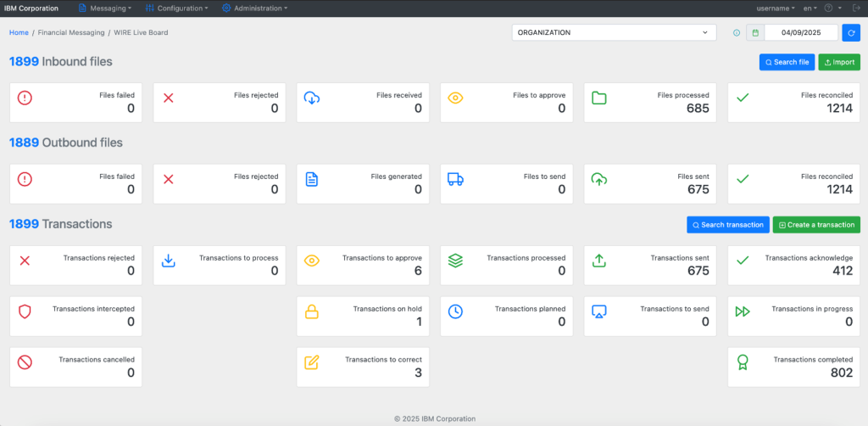Click the Transactions on hold value 1
Image resolution: width=868 pixels, height=426 pixels.
pyautogui.click(x=419, y=322)
